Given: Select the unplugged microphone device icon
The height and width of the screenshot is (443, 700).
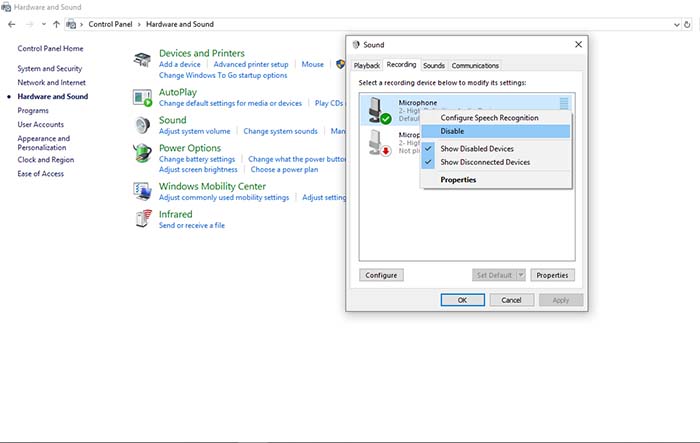Looking at the screenshot, I should [x=378, y=141].
